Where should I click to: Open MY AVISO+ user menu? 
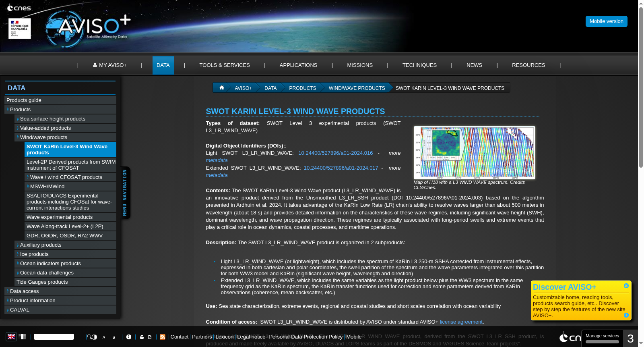[x=110, y=65]
